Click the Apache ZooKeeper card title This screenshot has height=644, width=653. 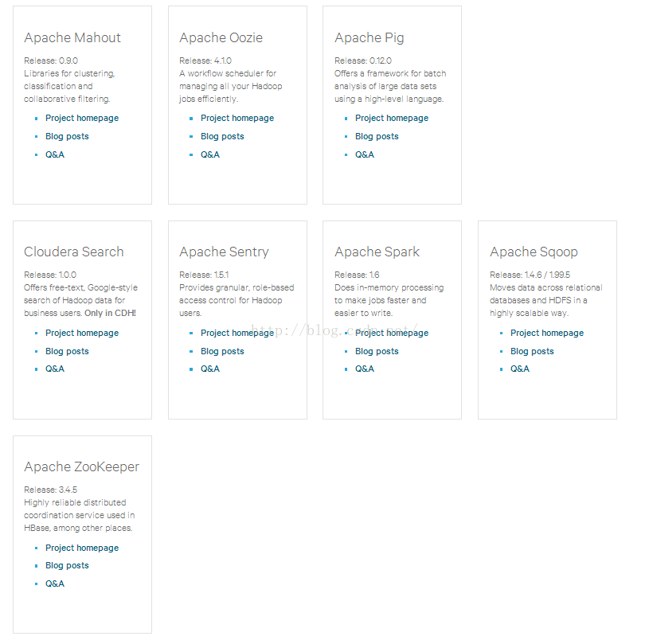tap(81, 467)
